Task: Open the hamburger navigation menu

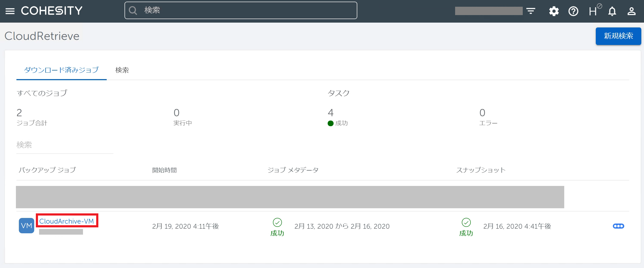Action: 10,11
